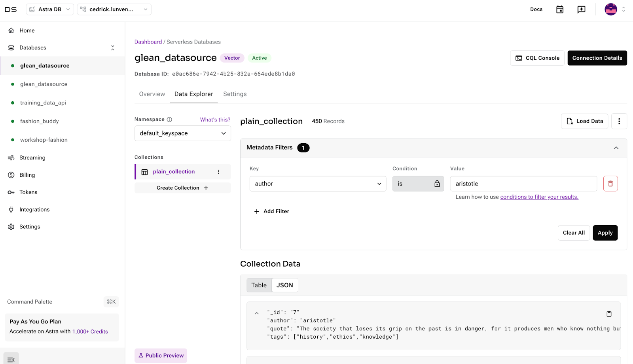Click the lock icon in Condition field
Viewport: 633px width, 364px height.
[x=437, y=184]
